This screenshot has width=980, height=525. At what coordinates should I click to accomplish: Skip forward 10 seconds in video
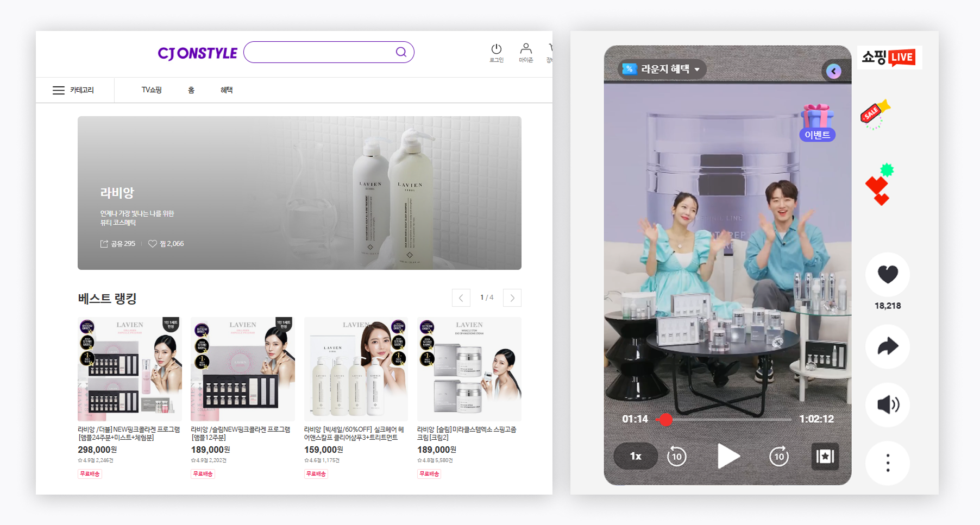pyautogui.click(x=779, y=456)
